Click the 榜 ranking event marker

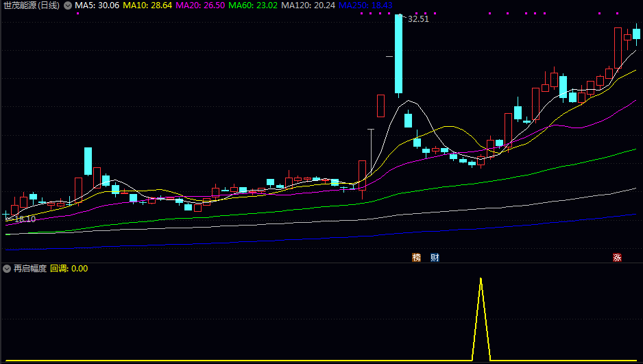point(416,258)
